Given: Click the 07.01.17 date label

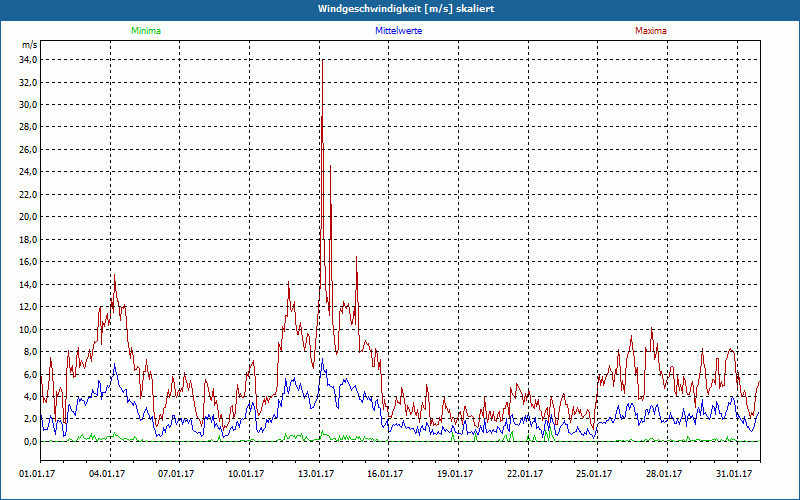Looking at the screenshot, I should point(176,474).
